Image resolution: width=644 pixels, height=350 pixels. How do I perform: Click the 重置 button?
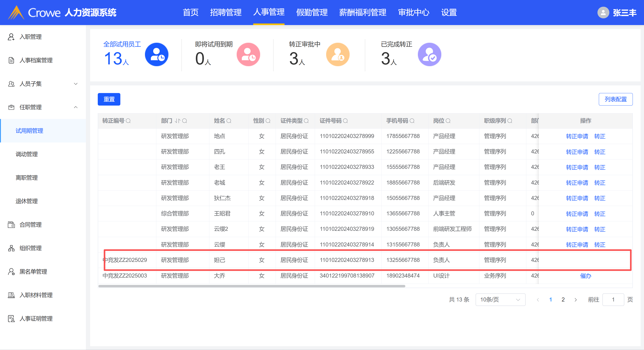[109, 99]
